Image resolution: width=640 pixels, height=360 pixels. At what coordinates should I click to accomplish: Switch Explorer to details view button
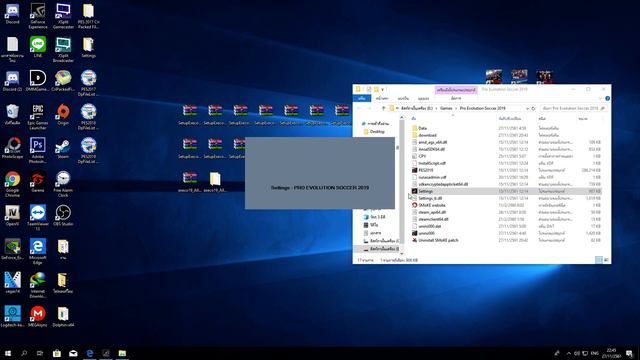[x=598, y=260]
